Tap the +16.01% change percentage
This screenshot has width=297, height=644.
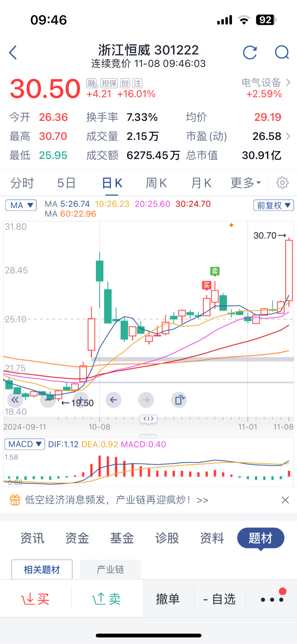pyautogui.click(x=136, y=94)
